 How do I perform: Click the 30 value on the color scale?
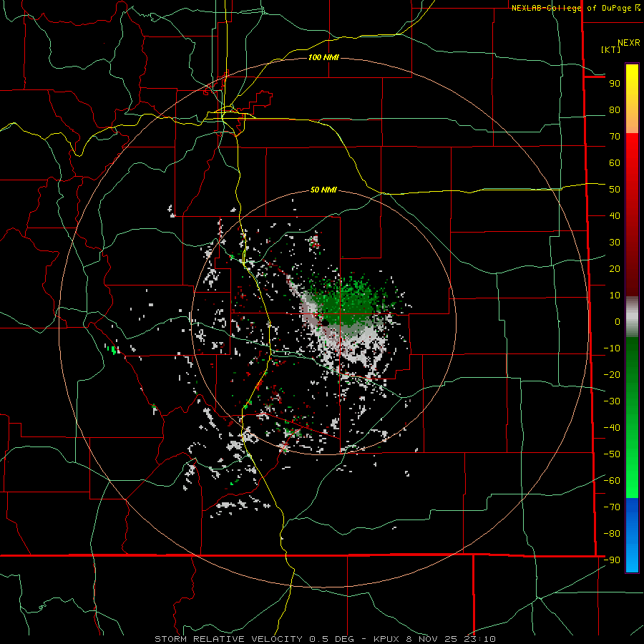point(615,243)
